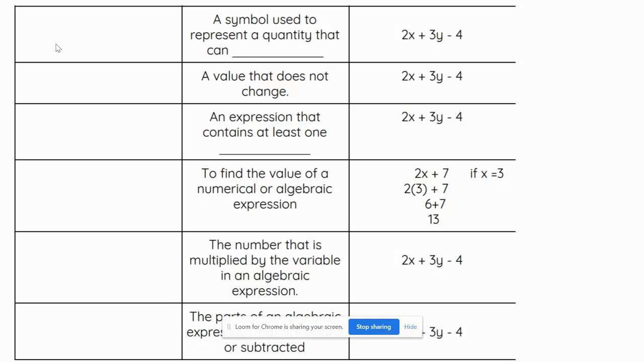Click 'A value that does not change.' text
This screenshot has width=644, height=362.
point(265,83)
